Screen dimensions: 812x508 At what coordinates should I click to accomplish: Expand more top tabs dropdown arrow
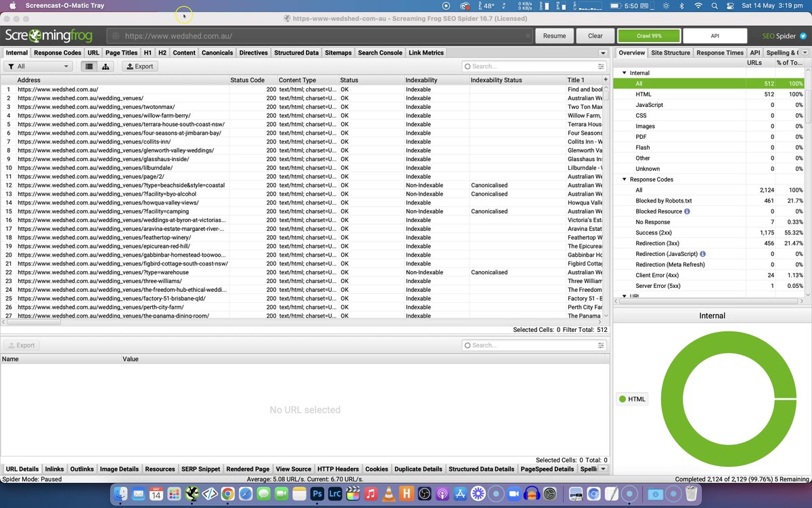pos(602,53)
